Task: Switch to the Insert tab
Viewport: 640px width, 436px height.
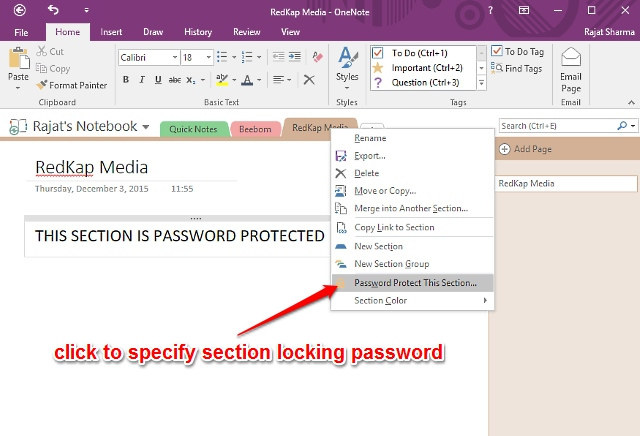Action: coord(111,32)
